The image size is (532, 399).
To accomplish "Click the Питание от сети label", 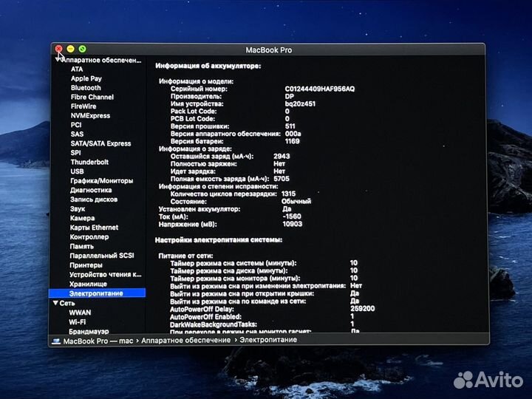I will [x=185, y=256].
